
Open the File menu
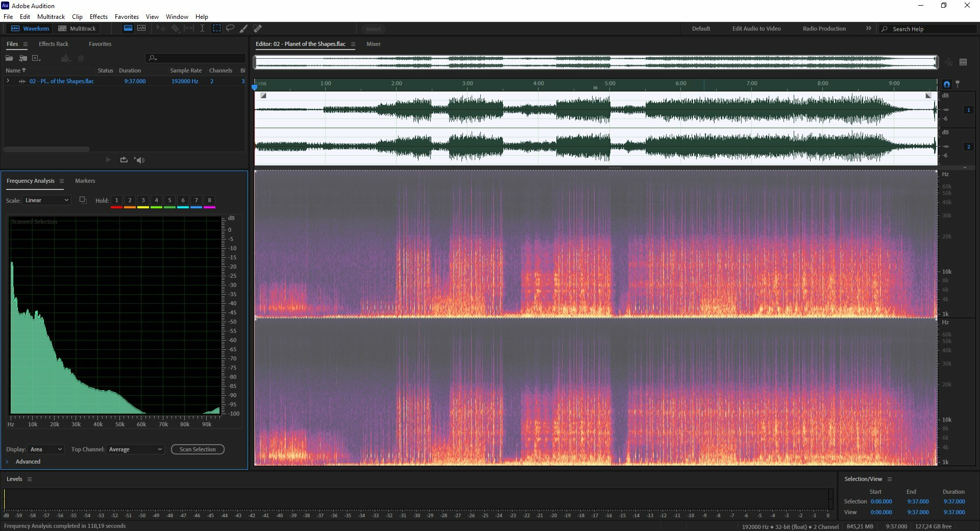[x=8, y=16]
